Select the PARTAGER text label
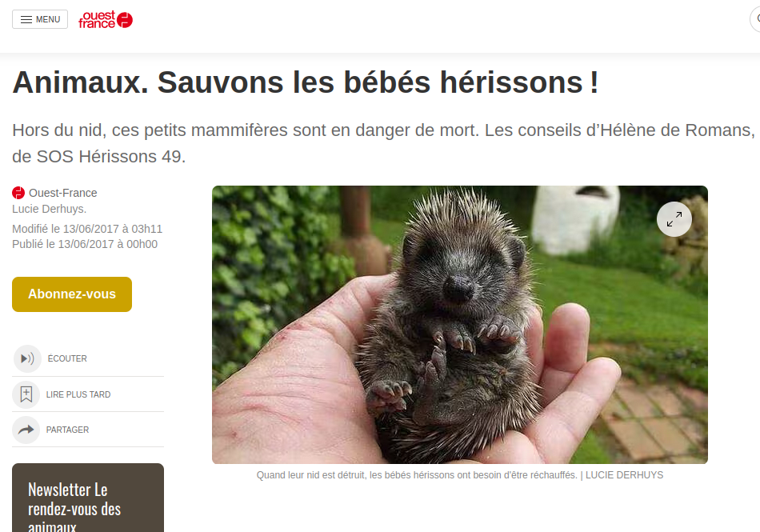 [x=67, y=430]
